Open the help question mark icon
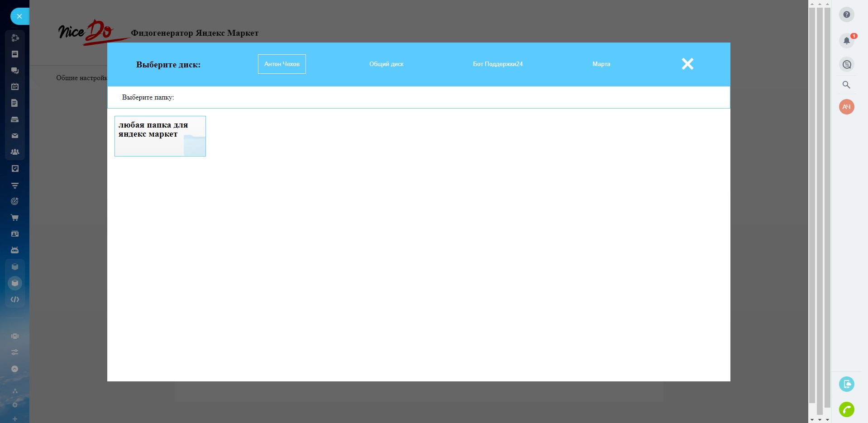868x423 pixels. click(x=847, y=15)
